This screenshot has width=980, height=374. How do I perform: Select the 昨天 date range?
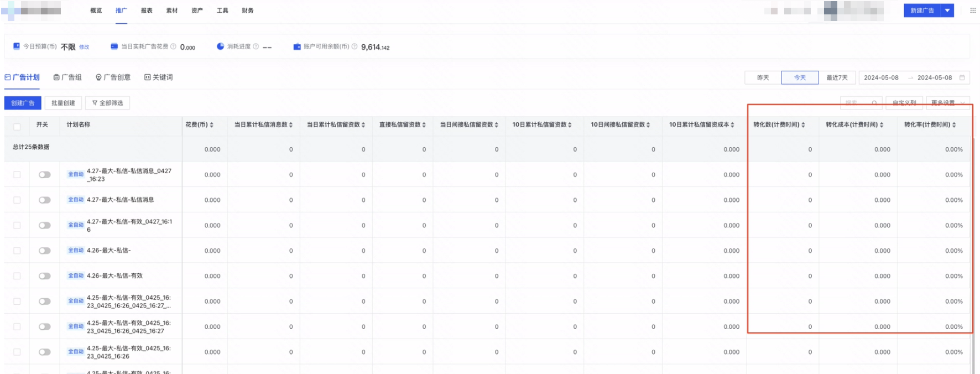[x=763, y=77]
